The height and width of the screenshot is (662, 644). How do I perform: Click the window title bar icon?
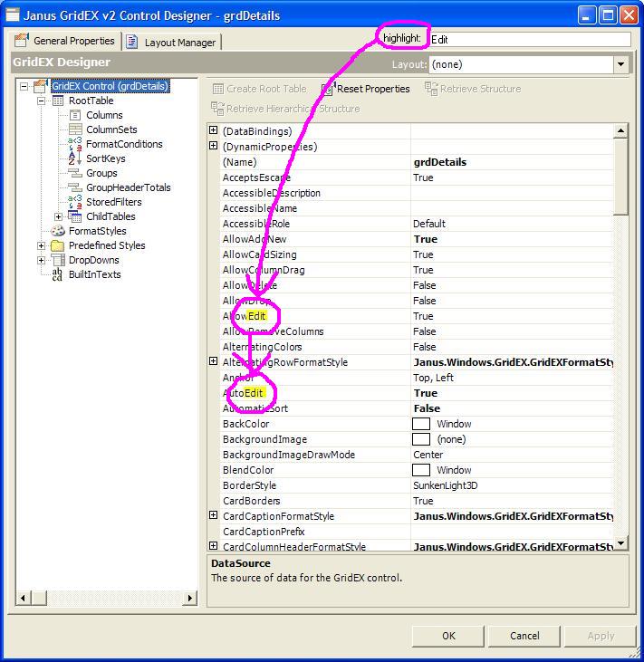(x=13, y=15)
